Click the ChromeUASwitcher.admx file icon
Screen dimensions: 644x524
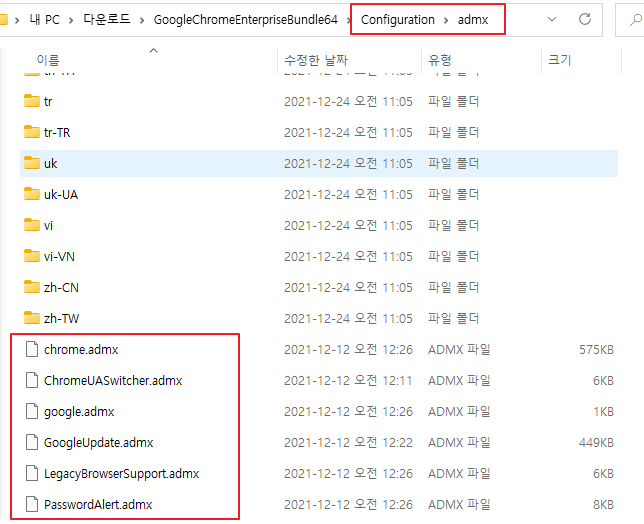[32, 380]
